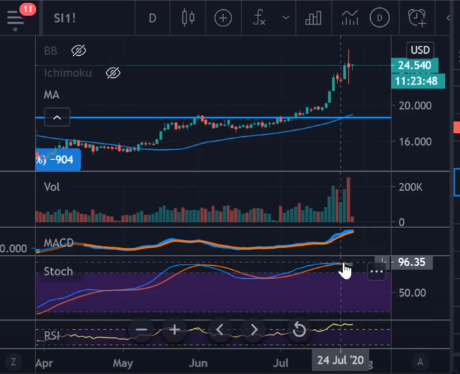Select the MACD indicator legend
The width and height of the screenshot is (460, 374).
(59, 242)
